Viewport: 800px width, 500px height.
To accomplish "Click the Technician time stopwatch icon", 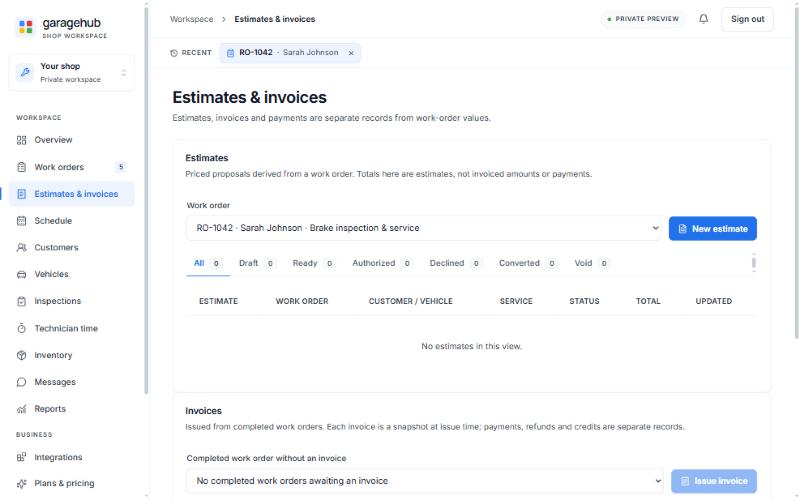I will pyautogui.click(x=21, y=328).
